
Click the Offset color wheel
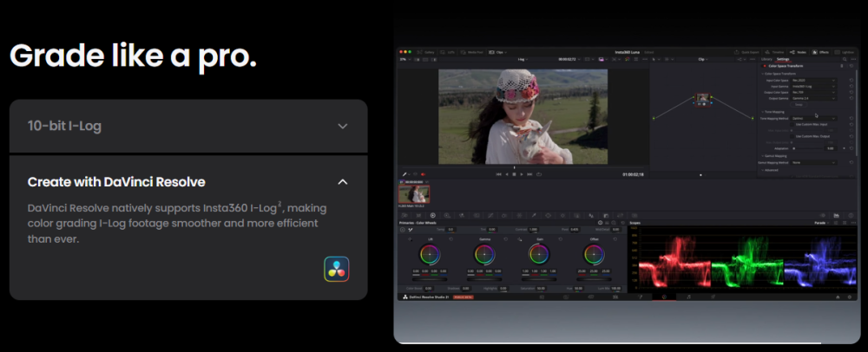click(x=592, y=255)
